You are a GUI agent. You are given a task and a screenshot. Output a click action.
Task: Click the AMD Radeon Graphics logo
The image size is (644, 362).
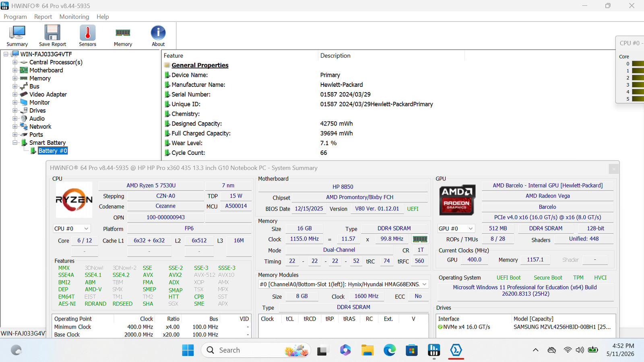coord(457,200)
